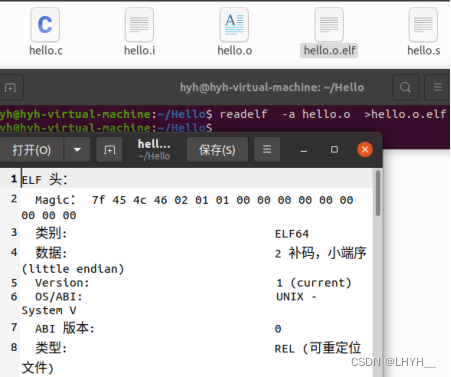
Task: Click line number 8 in editor gutter
Action: [x=14, y=347]
